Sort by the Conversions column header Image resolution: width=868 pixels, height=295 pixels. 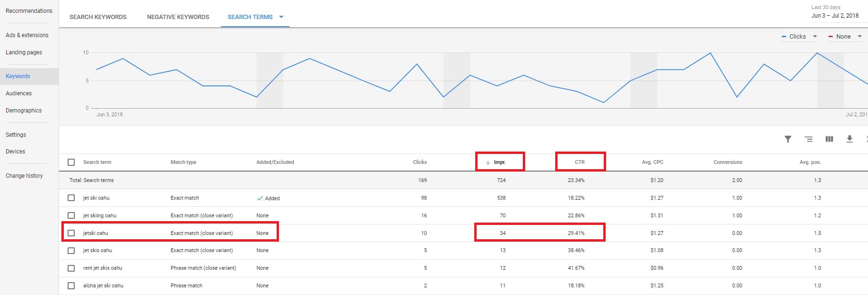(728, 163)
